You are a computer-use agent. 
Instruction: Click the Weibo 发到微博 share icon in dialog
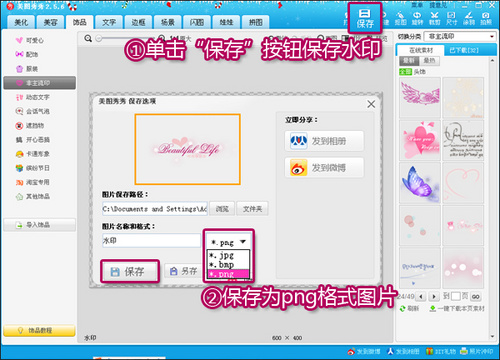(298, 168)
